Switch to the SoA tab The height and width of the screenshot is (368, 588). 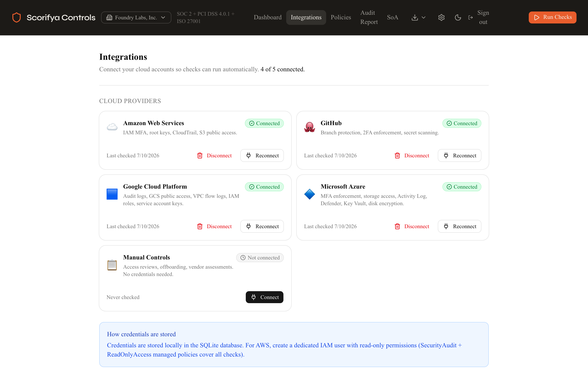[x=392, y=17]
